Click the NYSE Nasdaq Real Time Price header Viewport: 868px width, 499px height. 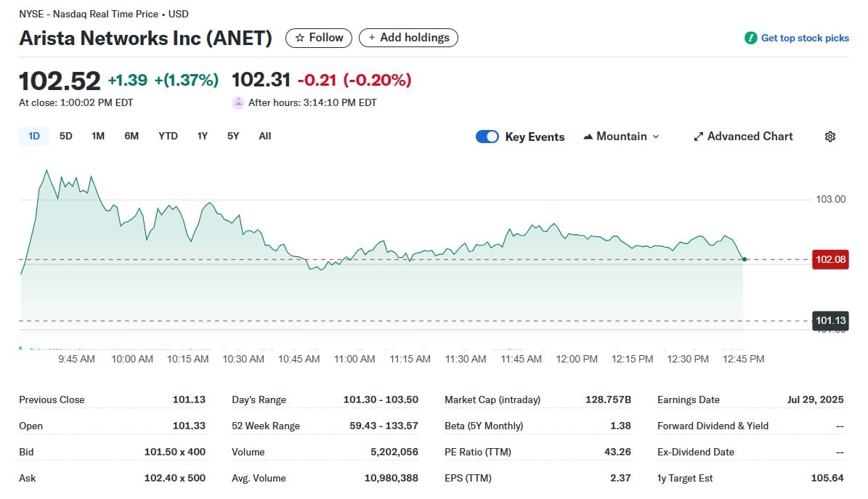pos(104,14)
